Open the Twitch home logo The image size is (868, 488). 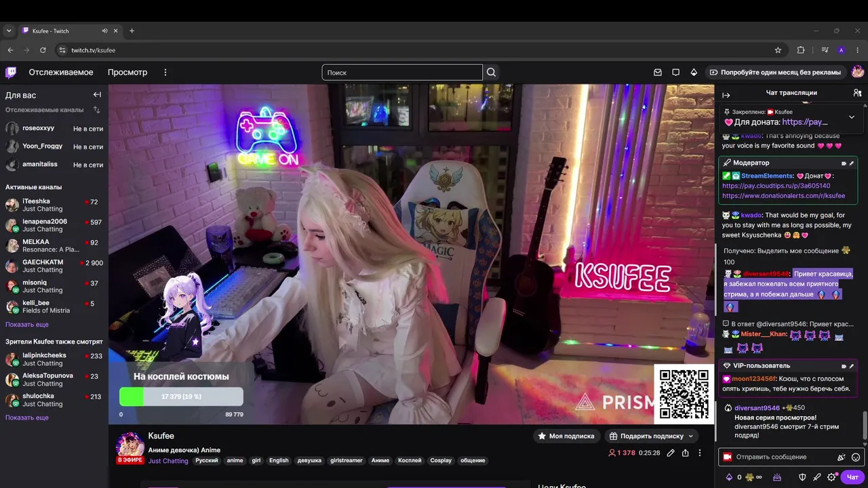pyautogui.click(x=11, y=73)
